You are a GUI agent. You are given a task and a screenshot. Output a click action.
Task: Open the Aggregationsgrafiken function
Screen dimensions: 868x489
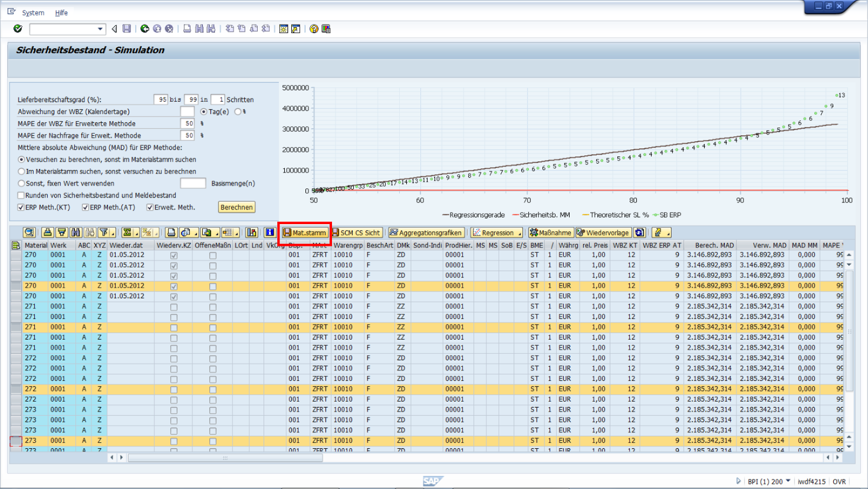(x=426, y=232)
